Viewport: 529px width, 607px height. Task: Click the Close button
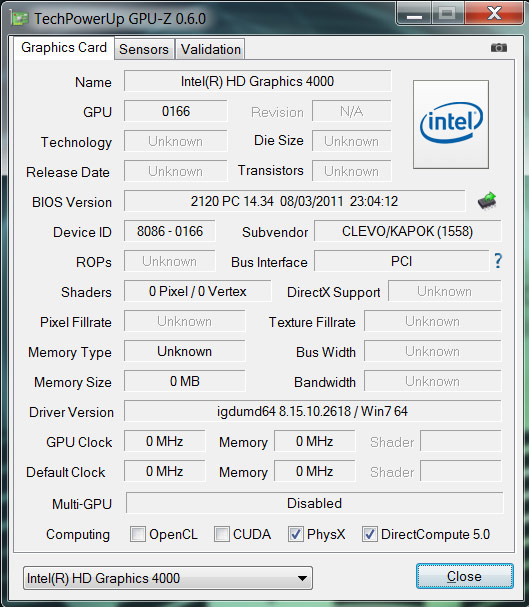pos(465,576)
